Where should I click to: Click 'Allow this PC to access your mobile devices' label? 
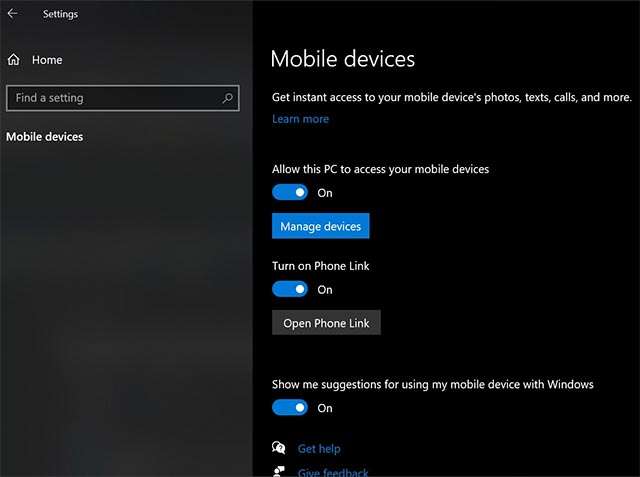coord(380,169)
